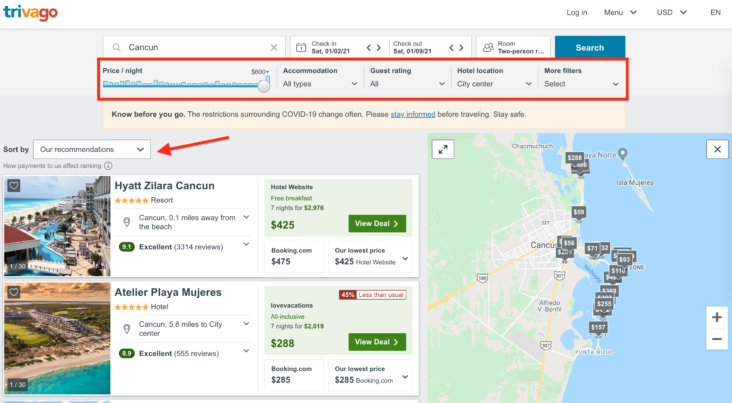This screenshot has height=403, width=732.
Task: Open the Sort by recommendations dropdown
Action: coord(92,149)
